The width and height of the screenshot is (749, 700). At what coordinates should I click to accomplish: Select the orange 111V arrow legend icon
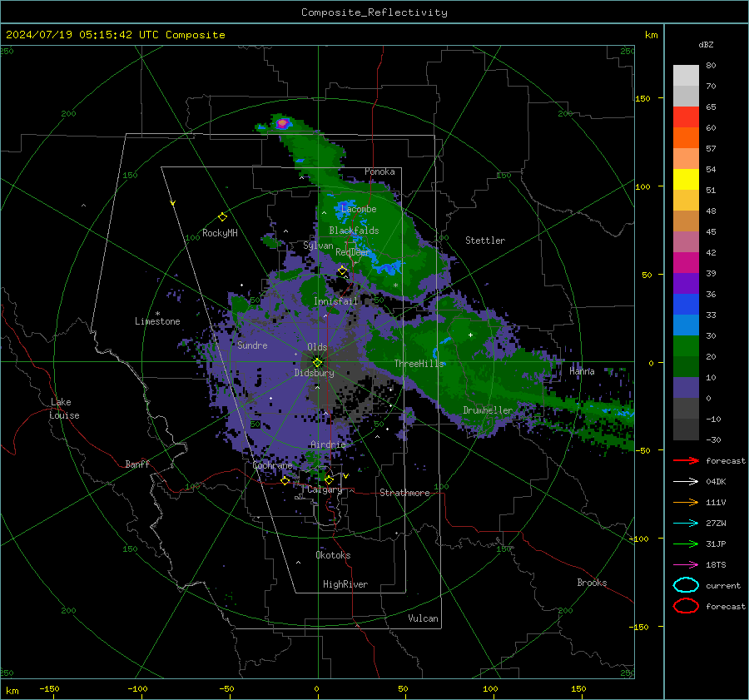[686, 502]
